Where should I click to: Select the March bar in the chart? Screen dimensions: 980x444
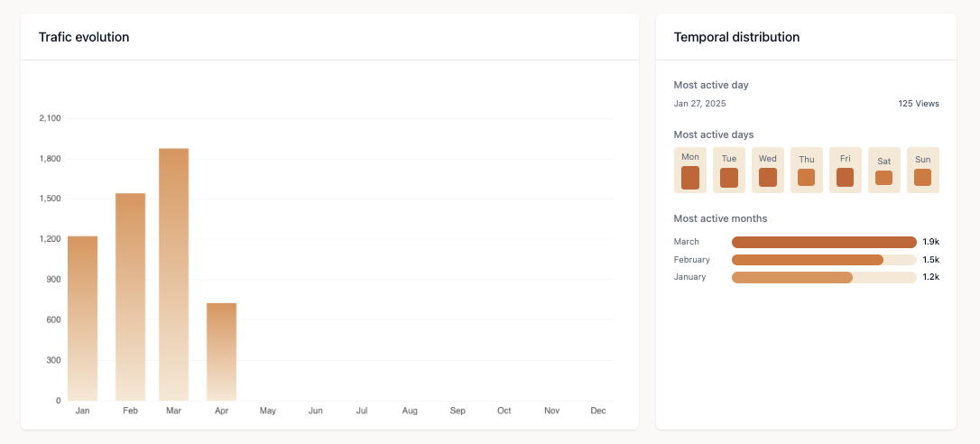pyautogui.click(x=173, y=274)
